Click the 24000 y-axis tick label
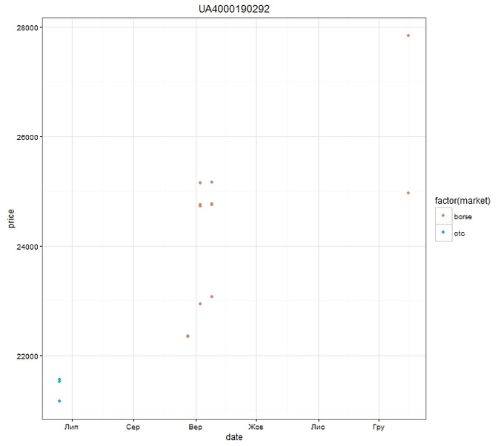 [29, 247]
